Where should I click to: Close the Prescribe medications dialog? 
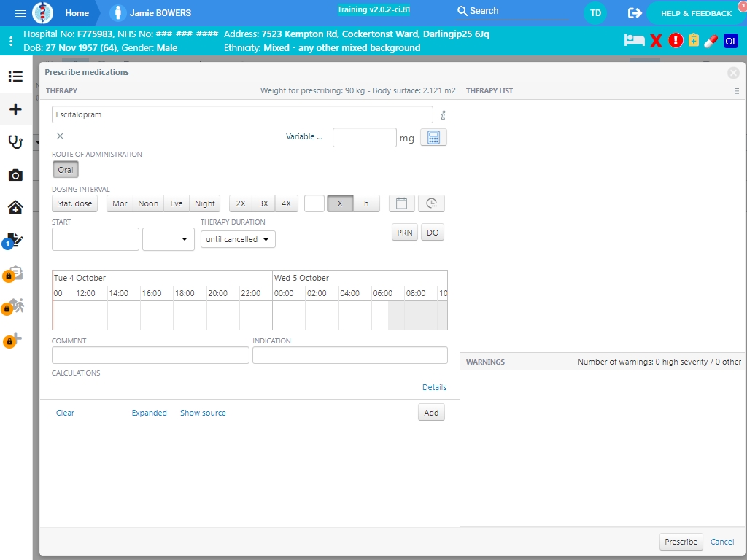point(733,73)
